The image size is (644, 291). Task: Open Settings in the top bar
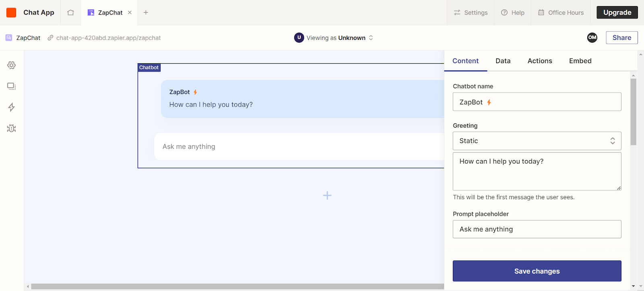(471, 12)
